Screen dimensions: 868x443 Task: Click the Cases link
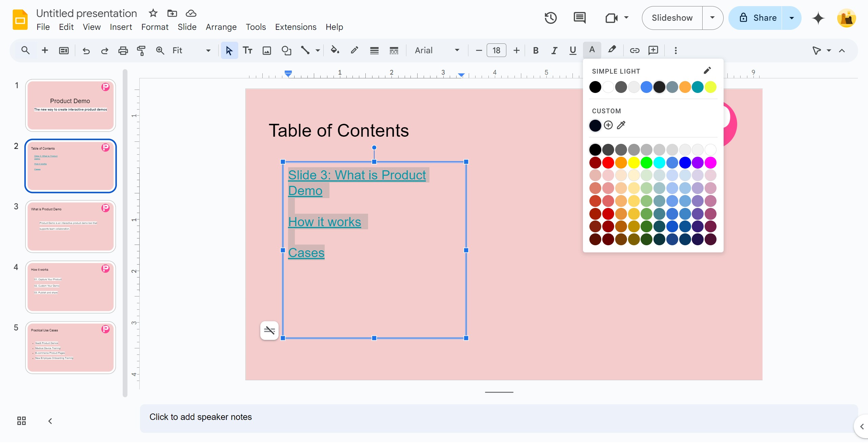point(306,253)
